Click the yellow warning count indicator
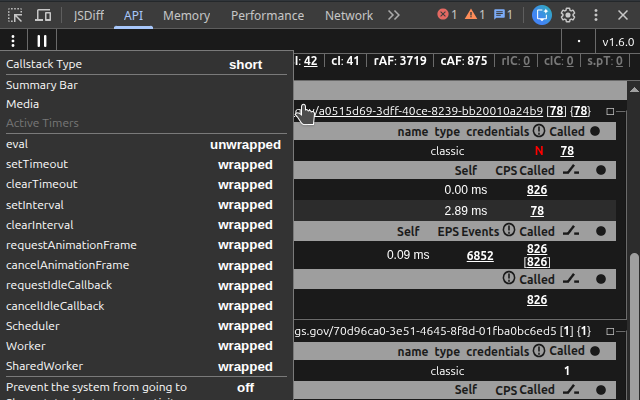The image size is (640, 400). pyautogui.click(x=475, y=15)
